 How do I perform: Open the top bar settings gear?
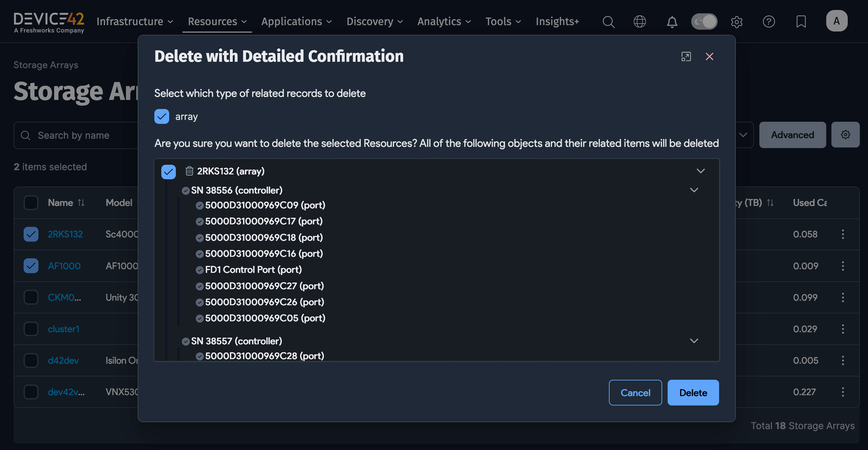point(737,22)
